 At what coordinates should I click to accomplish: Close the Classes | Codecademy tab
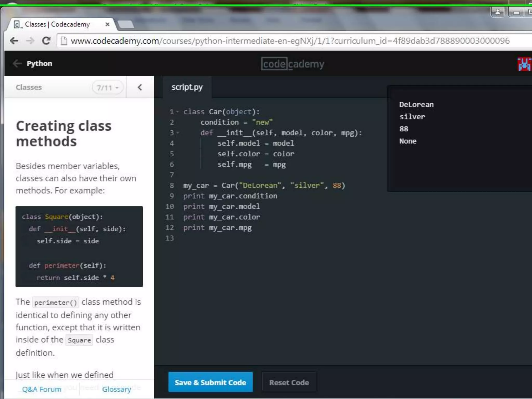coord(107,24)
